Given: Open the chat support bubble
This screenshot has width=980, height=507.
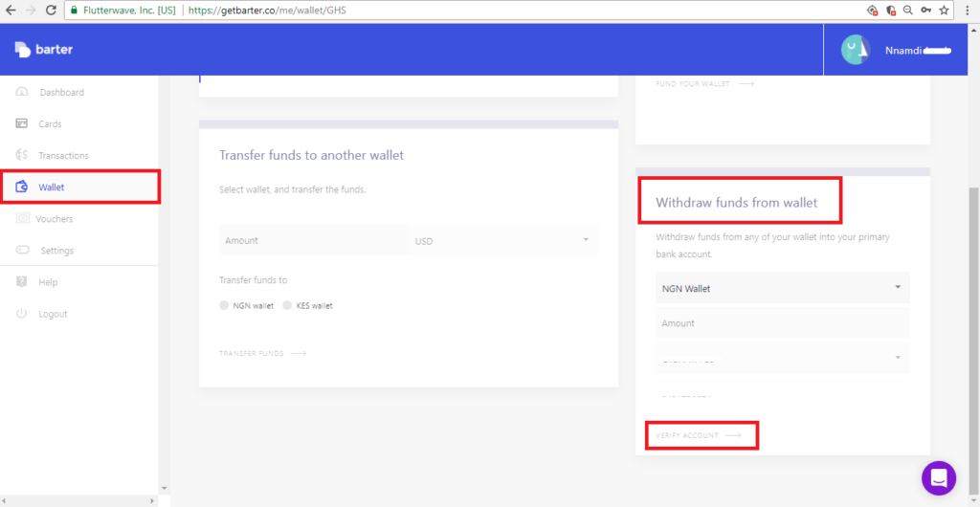Looking at the screenshot, I should click(939, 478).
